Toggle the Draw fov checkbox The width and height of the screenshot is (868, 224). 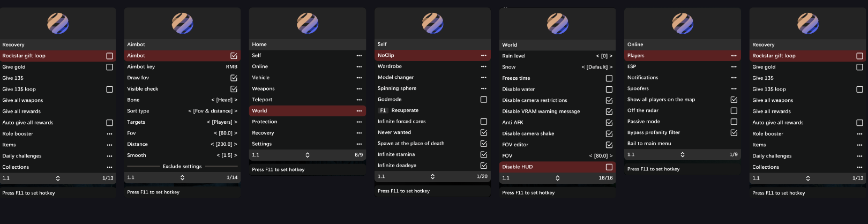tap(234, 78)
